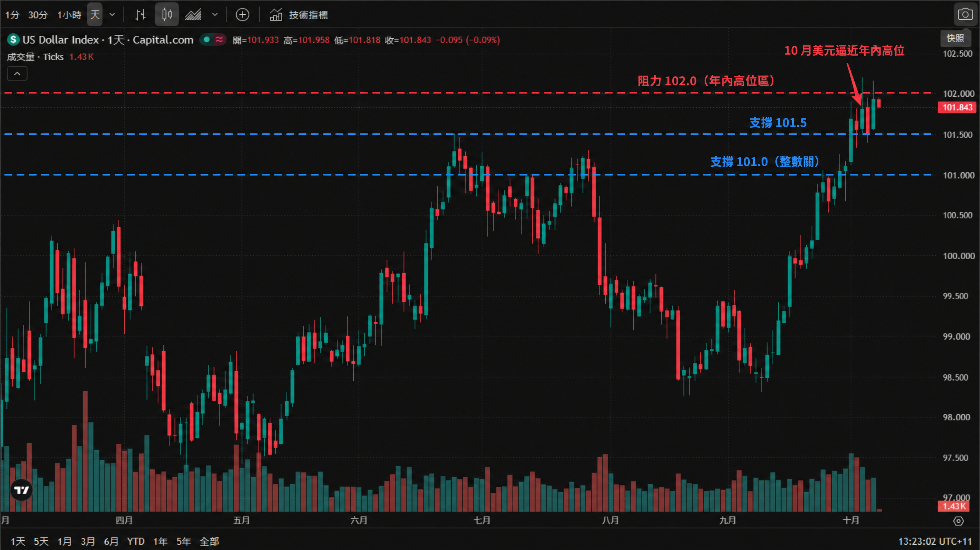Viewport: 980px width, 550px height.
Task: Select the 1小時 timeframe
Action: click(69, 15)
